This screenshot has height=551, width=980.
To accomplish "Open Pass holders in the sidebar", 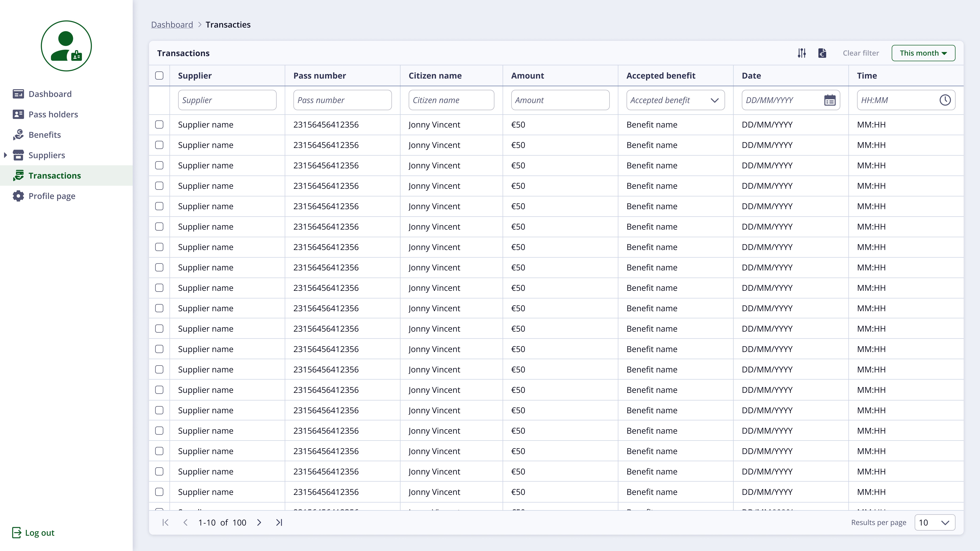I will coord(53,114).
